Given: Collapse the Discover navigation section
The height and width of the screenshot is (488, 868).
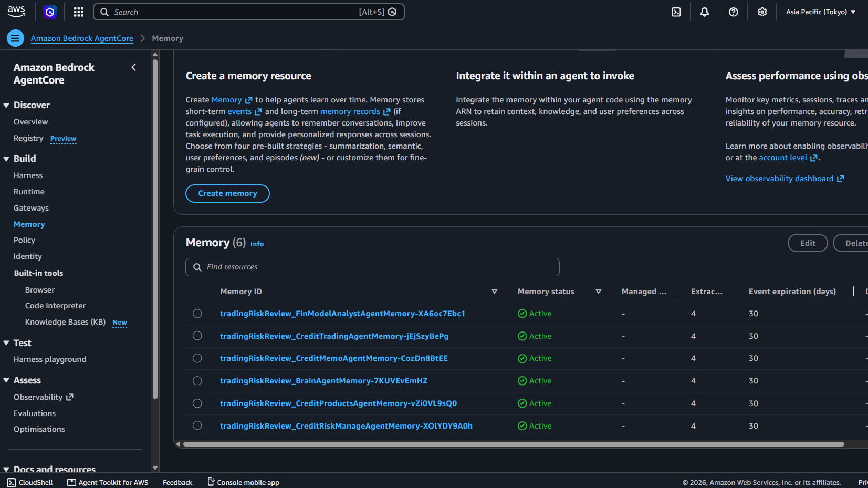Looking at the screenshot, I should click(6, 106).
